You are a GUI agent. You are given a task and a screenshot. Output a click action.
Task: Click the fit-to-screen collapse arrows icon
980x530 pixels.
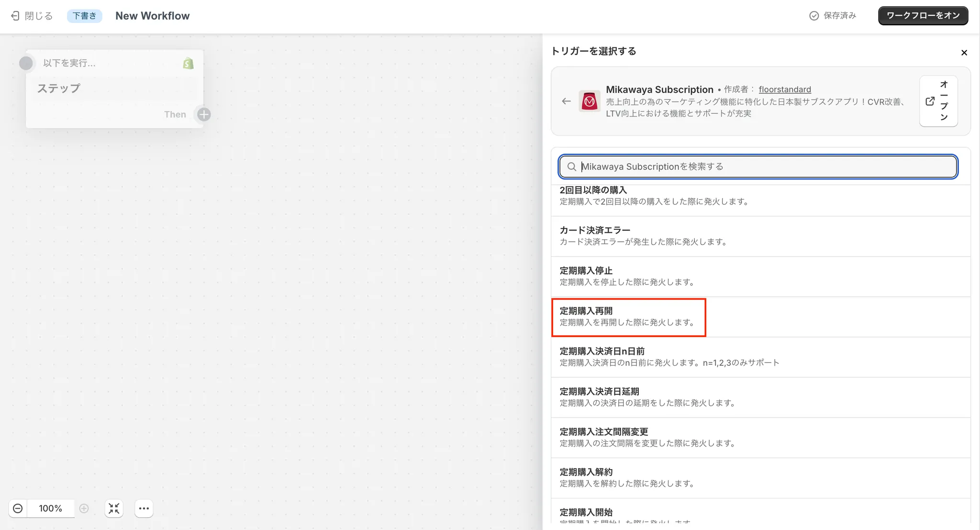(x=114, y=508)
